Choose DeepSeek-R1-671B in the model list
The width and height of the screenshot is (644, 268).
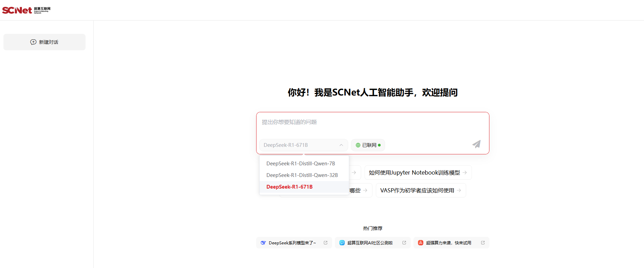click(304, 187)
